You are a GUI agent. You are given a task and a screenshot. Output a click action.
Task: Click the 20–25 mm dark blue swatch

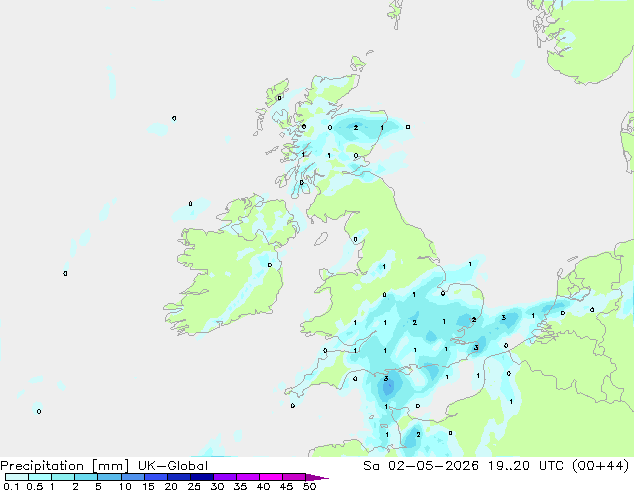click(x=178, y=477)
